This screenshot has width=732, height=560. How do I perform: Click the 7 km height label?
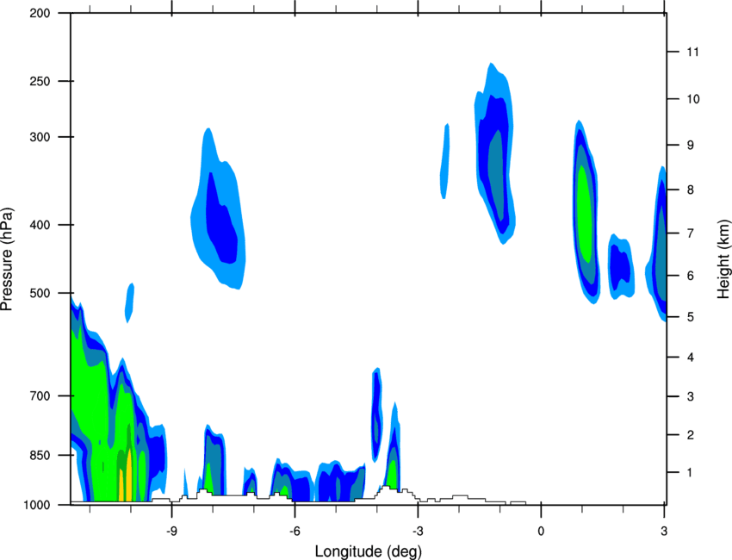[691, 233]
